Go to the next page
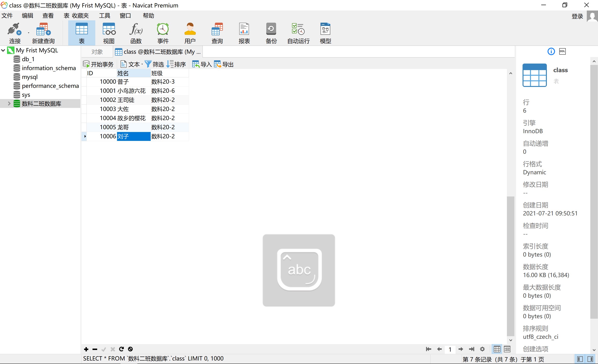Image resolution: width=598 pixels, height=364 pixels. [x=461, y=349]
